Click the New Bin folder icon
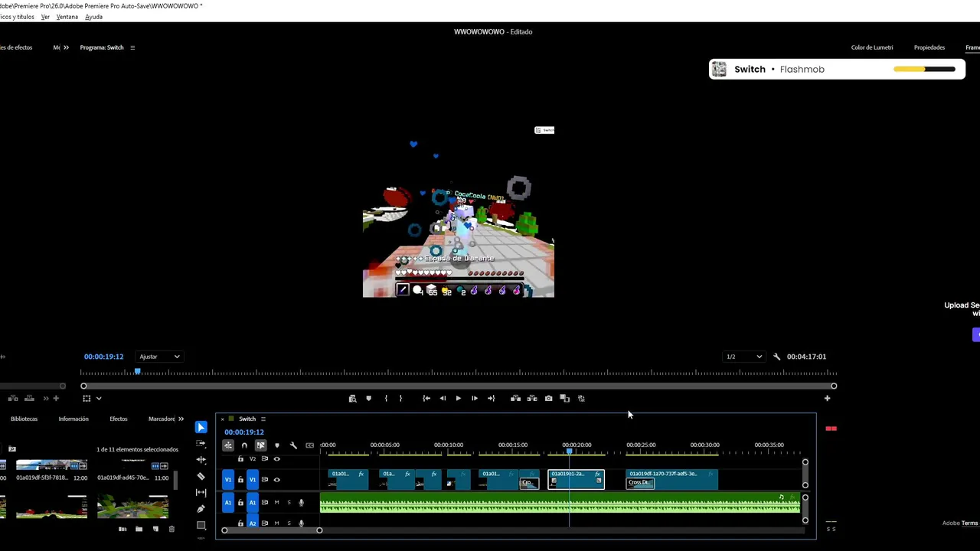 click(x=139, y=529)
